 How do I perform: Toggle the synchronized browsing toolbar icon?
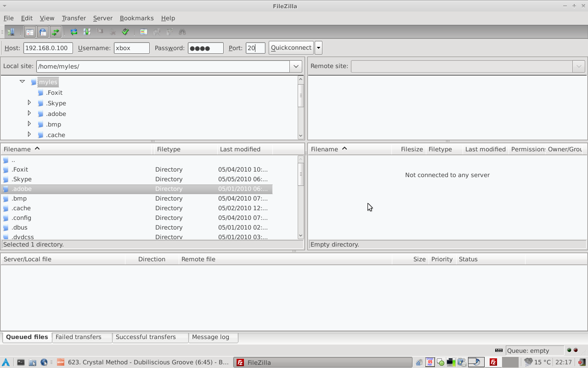pos(170,32)
